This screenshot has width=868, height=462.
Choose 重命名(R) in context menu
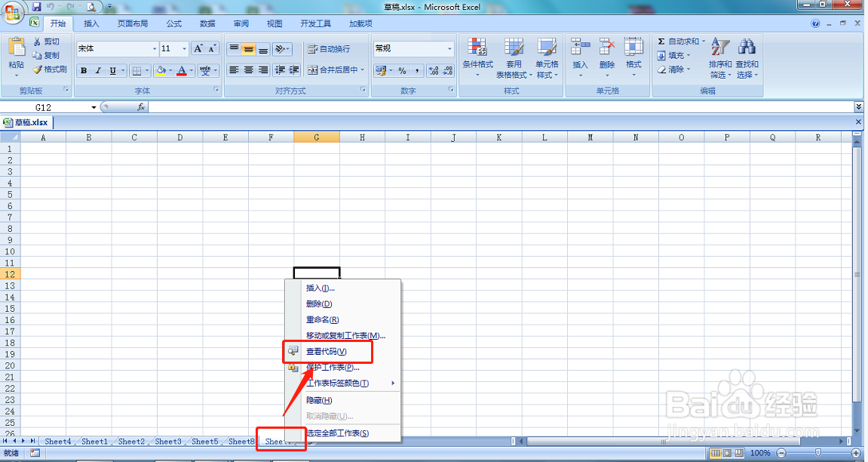point(343,319)
